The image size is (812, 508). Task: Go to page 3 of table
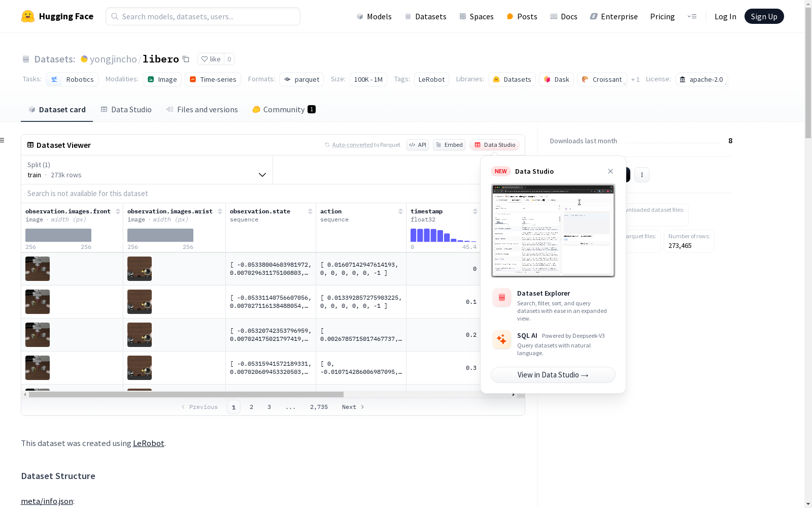click(269, 407)
